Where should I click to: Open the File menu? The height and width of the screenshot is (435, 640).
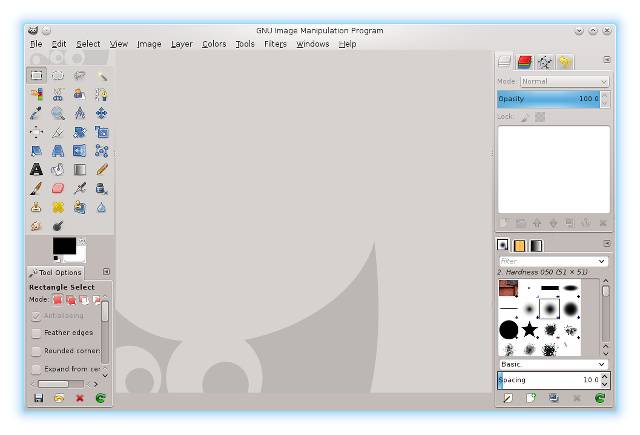point(36,44)
